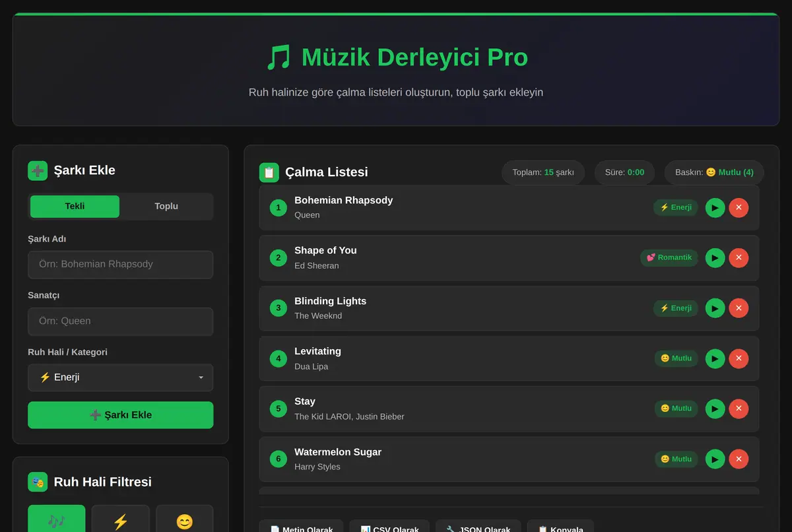Screen dimensions: 792x532
Task: Click the Bohemian Rhapsody song title
Action: click(x=343, y=200)
